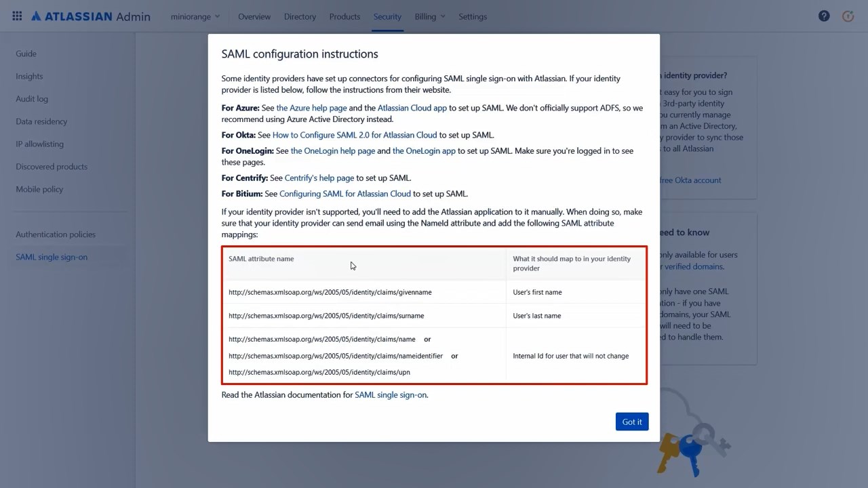Click the User's last name cell

[x=576, y=316]
